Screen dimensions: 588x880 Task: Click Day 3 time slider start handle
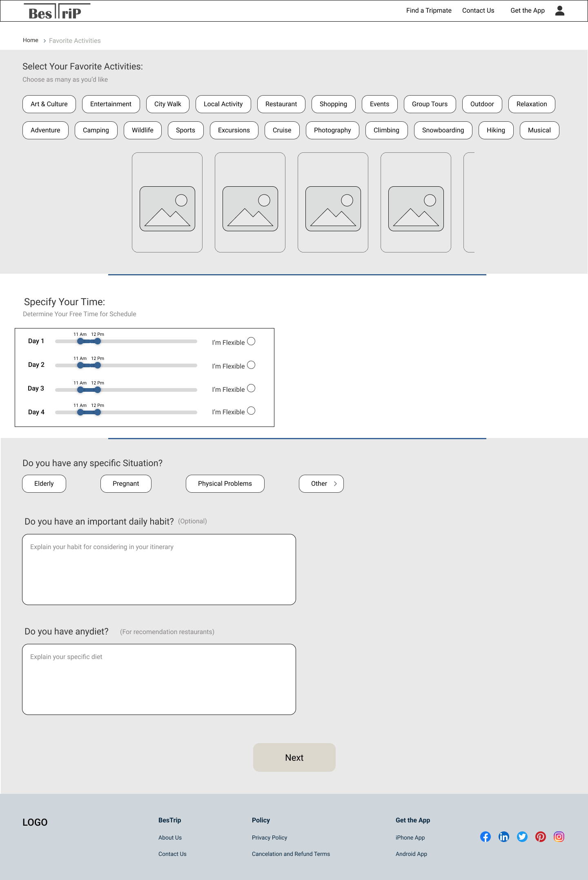[80, 390]
